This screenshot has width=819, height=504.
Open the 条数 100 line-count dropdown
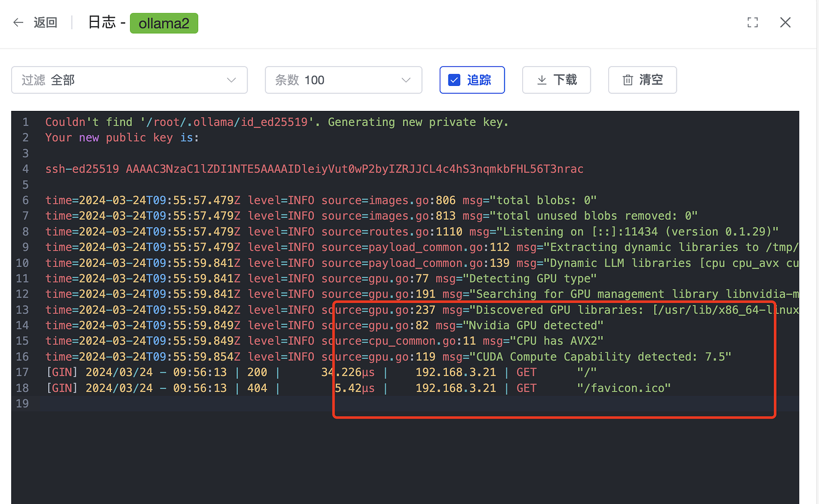click(343, 79)
